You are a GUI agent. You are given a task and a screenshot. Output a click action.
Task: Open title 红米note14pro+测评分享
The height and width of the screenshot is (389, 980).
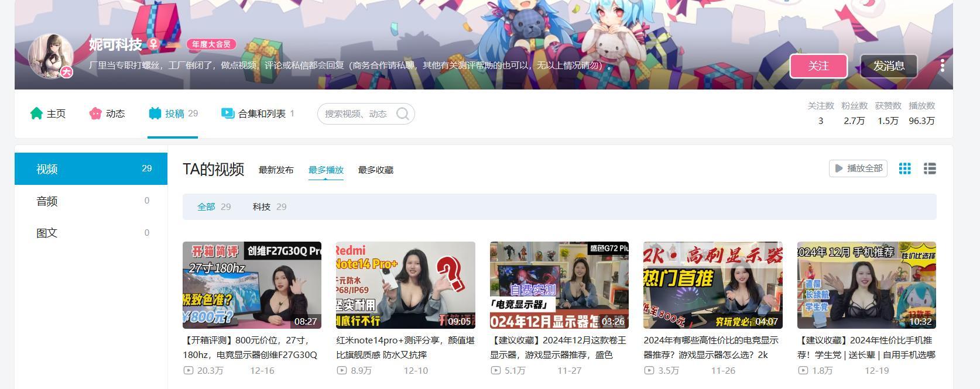tap(406, 347)
